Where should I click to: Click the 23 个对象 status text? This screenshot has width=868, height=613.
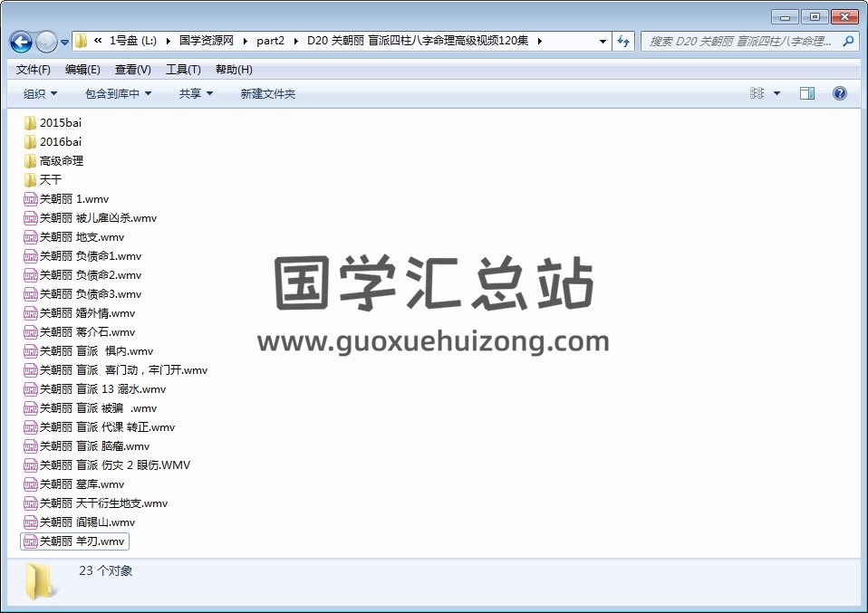pyautogui.click(x=106, y=570)
